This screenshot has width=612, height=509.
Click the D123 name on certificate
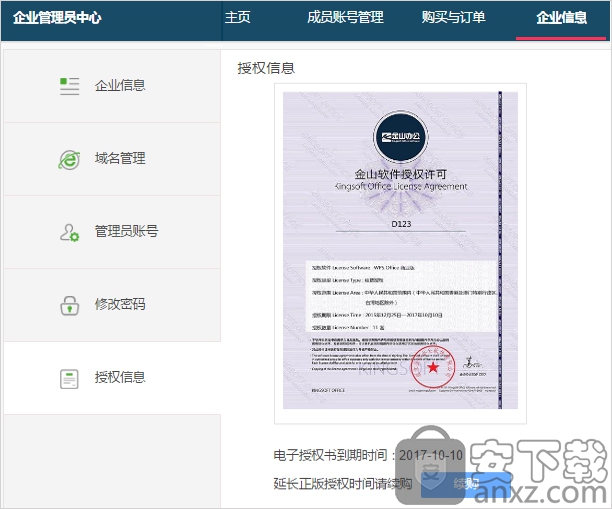click(401, 224)
